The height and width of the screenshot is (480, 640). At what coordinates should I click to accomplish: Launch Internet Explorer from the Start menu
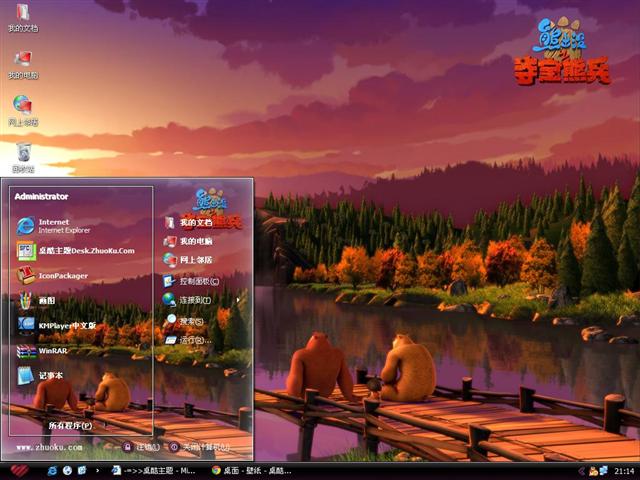coord(54,226)
